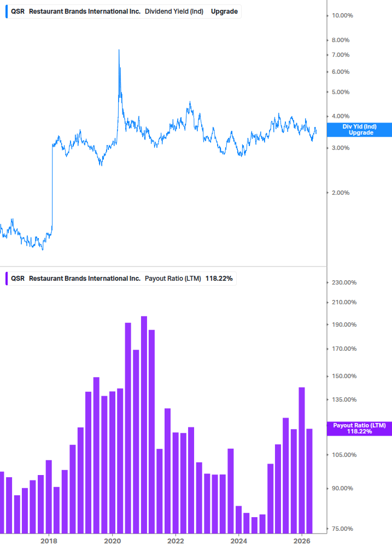392x550 pixels.
Task: Click the 4.00% dividend yield axis label
Action: click(x=341, y=116)
